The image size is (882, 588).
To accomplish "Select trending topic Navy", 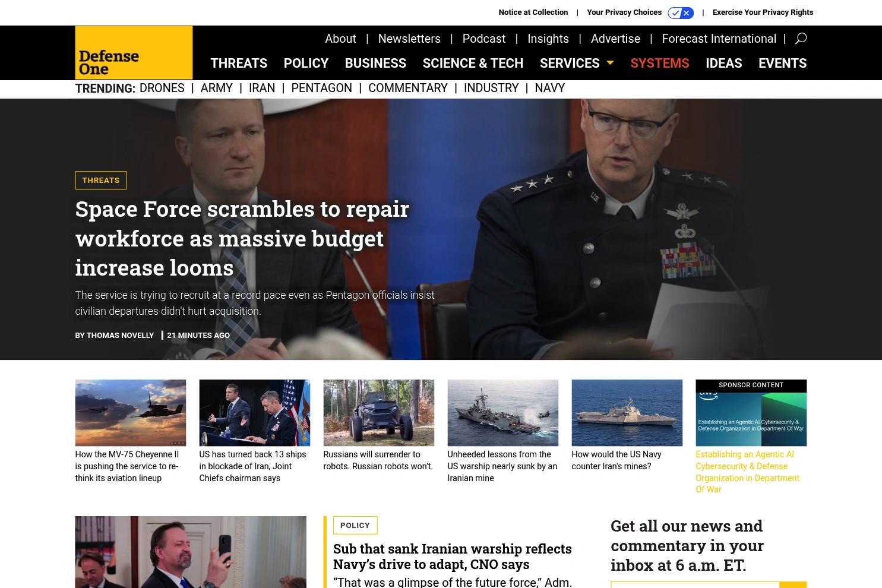I will [549, 88].
